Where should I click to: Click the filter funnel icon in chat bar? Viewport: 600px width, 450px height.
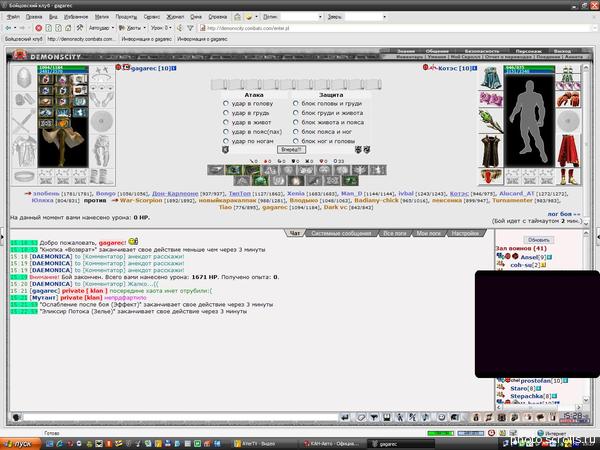tap(374, 417)
